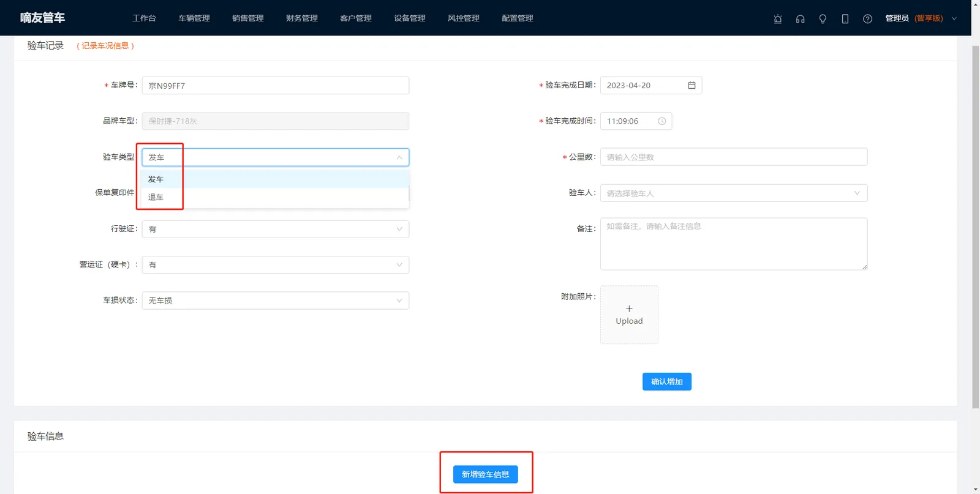
Task: Open the 财务管理 menu
Action: coord(302,18)
